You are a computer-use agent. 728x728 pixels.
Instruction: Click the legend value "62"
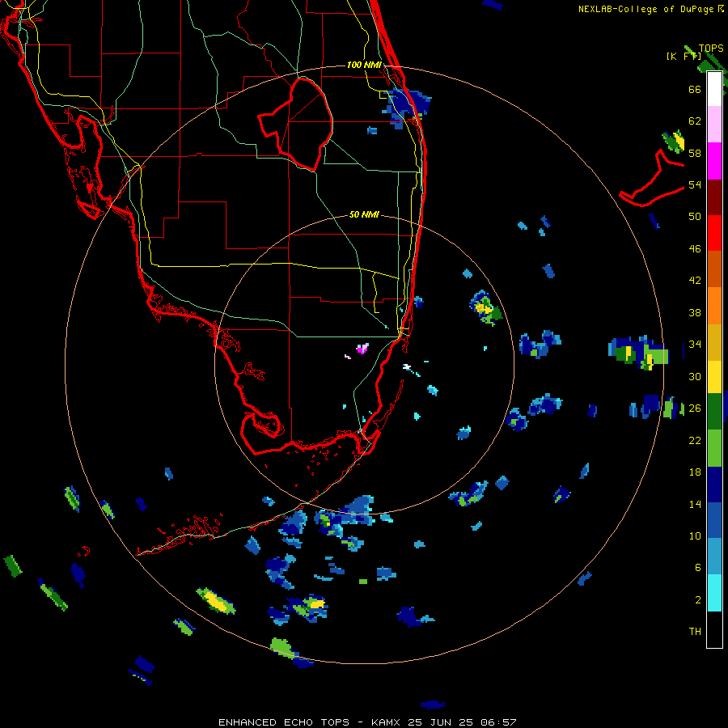695,121
